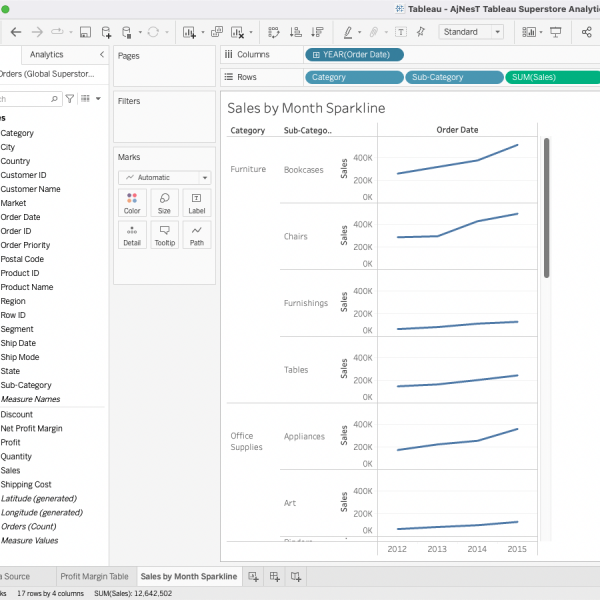Viewport: 600px width, 600px height.
Task: Add a new dashboard icon
Action: (x=275, y=577)
